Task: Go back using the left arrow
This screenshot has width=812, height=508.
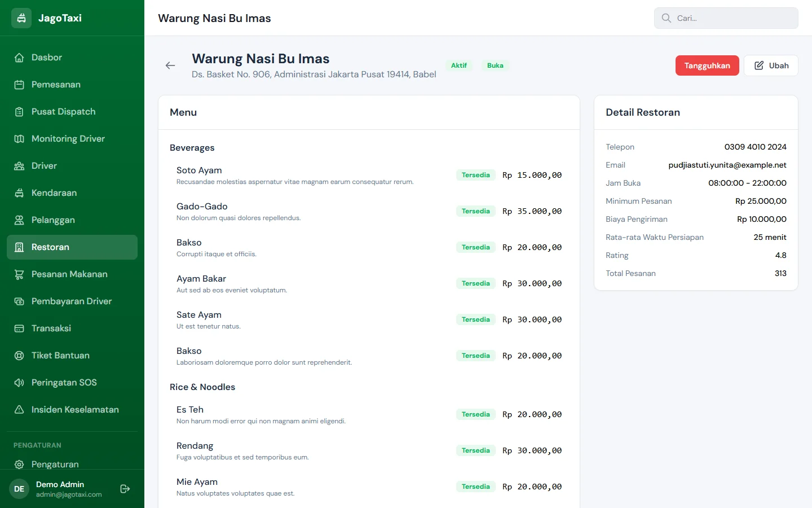Action: pos(170,65)
